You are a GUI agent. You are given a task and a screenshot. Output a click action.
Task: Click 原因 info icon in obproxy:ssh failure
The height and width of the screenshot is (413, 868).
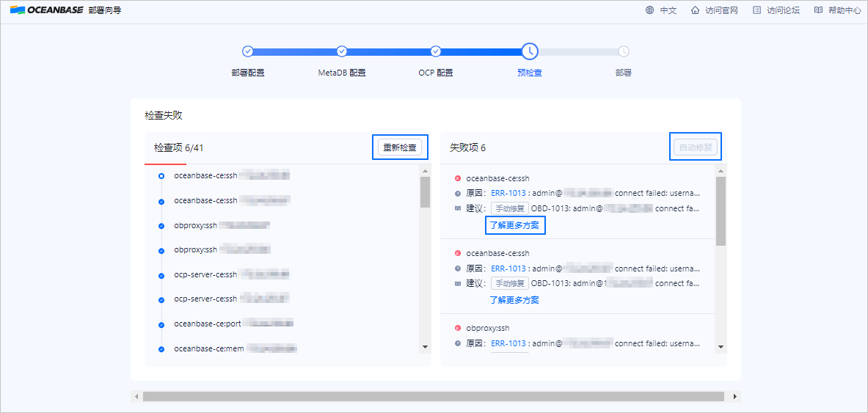point(458,343)
